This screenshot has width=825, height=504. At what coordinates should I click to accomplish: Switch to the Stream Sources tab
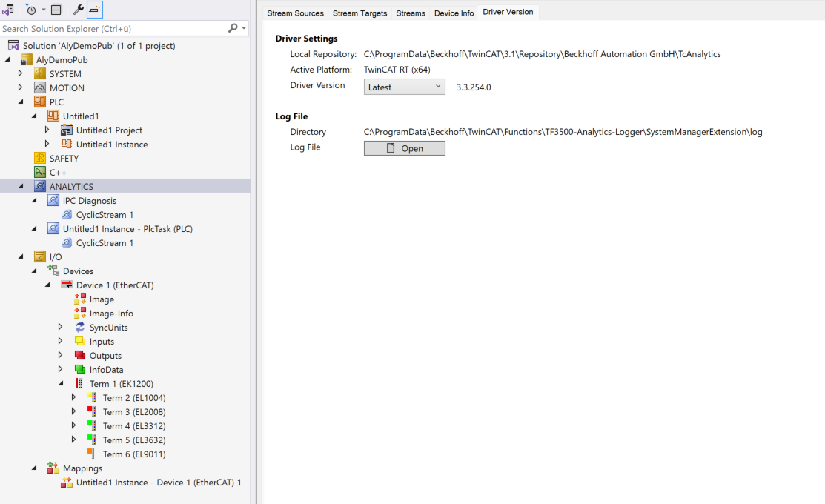295,13
